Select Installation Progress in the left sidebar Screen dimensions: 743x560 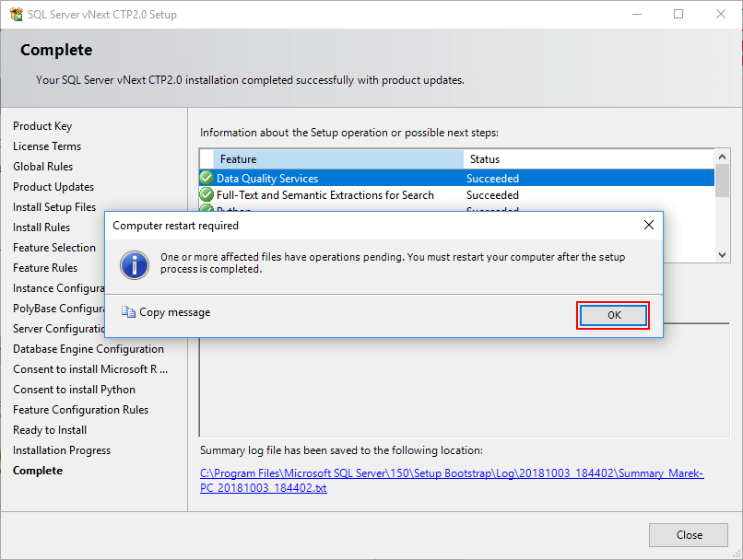coord(61,449)
